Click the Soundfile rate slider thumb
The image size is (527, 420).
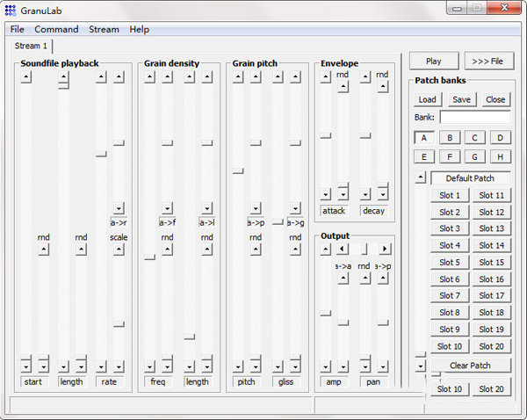101,154
